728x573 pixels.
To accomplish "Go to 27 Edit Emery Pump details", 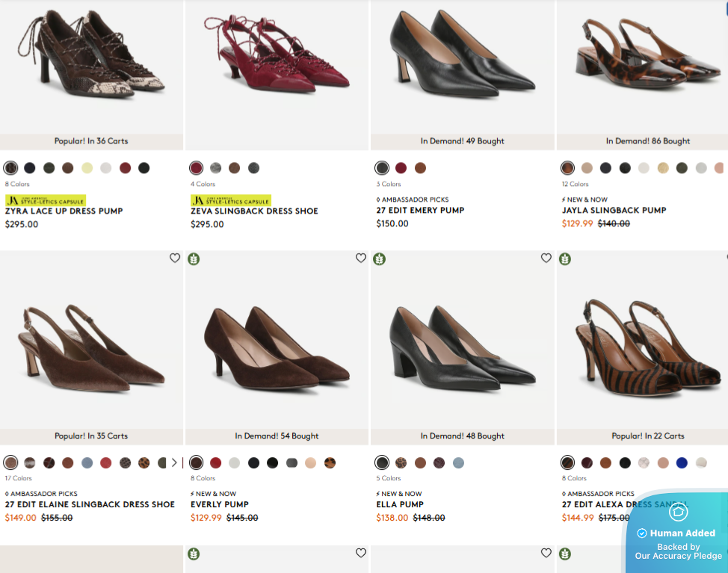I will coord(420,210).
